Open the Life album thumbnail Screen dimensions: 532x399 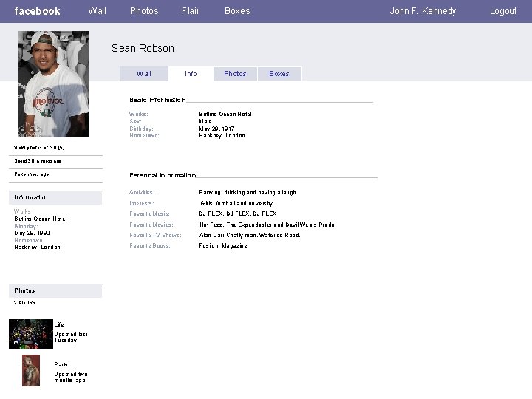click(31, 334)
